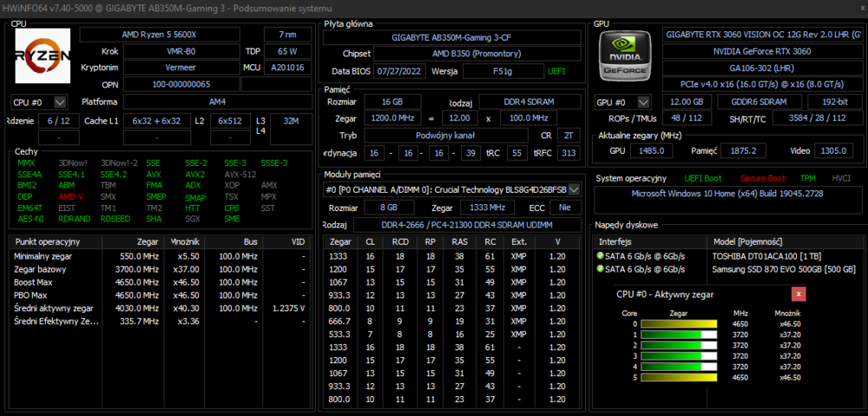
Task: Click the Vermeer codename field
Action: click(181, 68)
